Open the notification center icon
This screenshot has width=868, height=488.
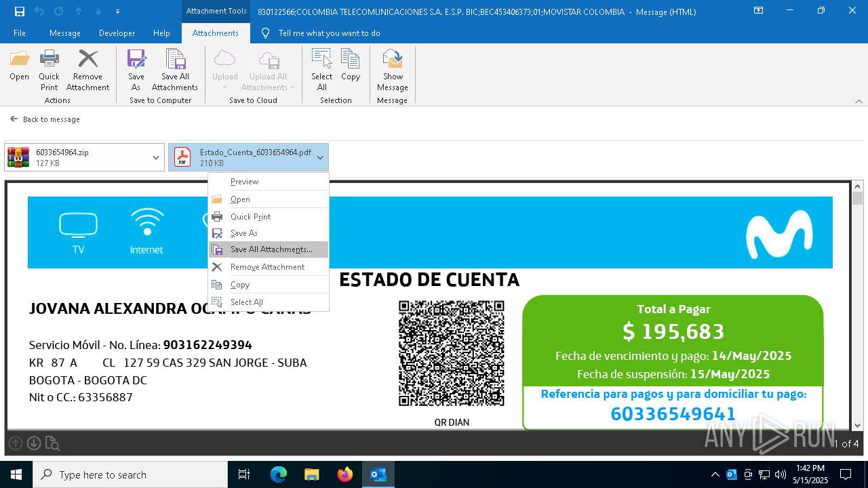point(846,474)
